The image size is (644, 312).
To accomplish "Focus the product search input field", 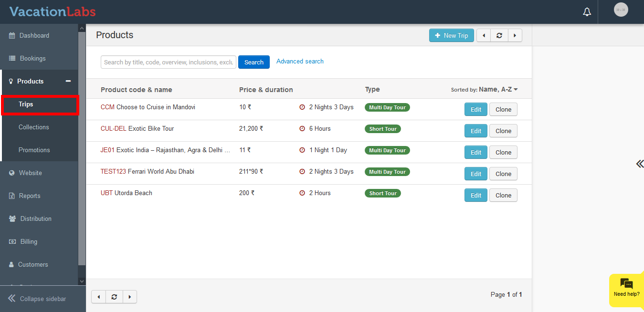I will (168, 62).
